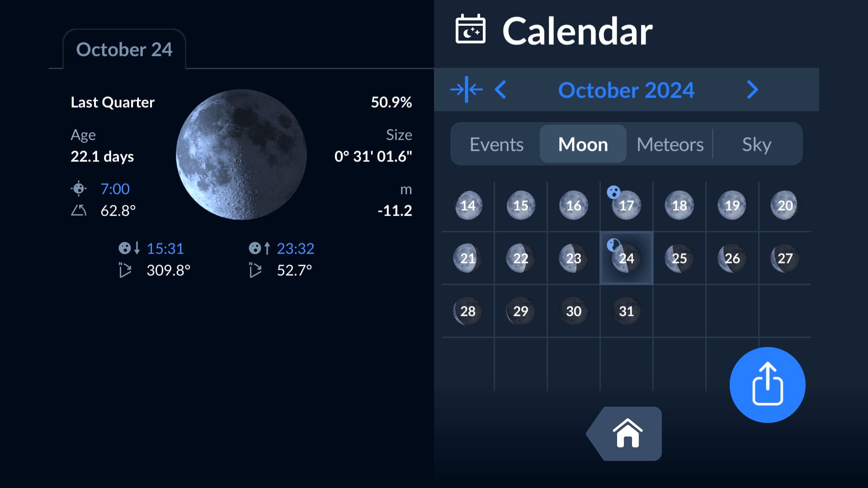The height and width of the screenshot is (488, 868).
Task: Switch to the Meteors tab
Action: coord(670,144)
